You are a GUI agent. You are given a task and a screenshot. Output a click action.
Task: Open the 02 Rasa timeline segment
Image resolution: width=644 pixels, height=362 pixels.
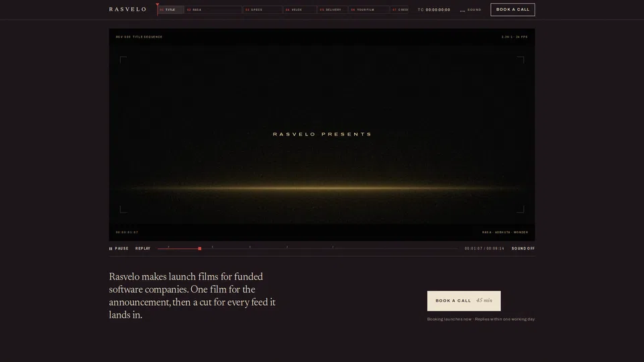(213, 9)
